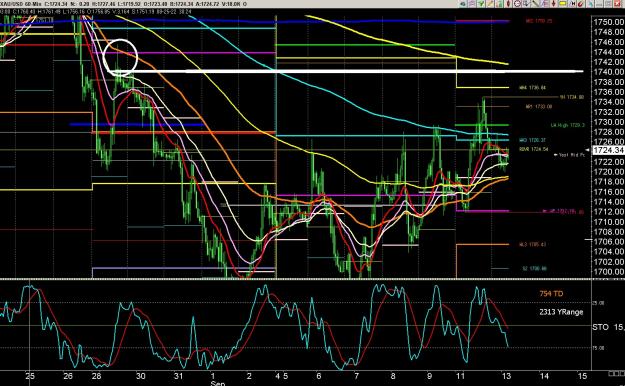Click date 15 on the time axis

(x=582, y=376)
